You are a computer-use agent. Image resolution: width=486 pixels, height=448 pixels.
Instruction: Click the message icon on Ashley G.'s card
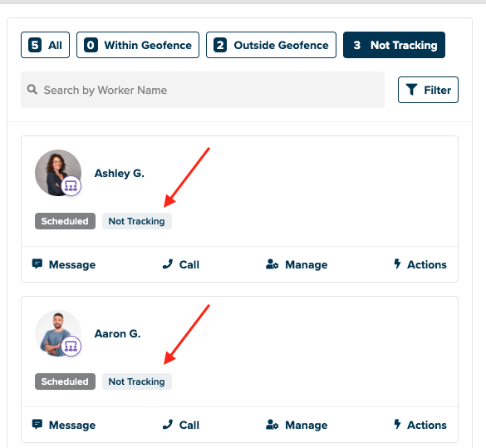37,264
